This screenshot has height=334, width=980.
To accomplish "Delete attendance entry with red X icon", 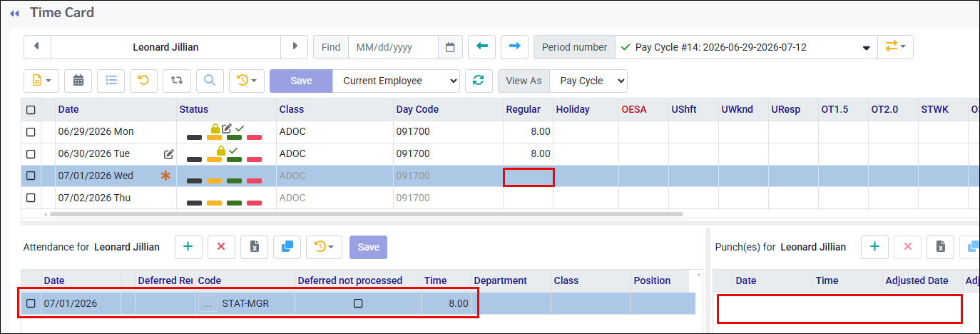I will (x=221, y=247).
